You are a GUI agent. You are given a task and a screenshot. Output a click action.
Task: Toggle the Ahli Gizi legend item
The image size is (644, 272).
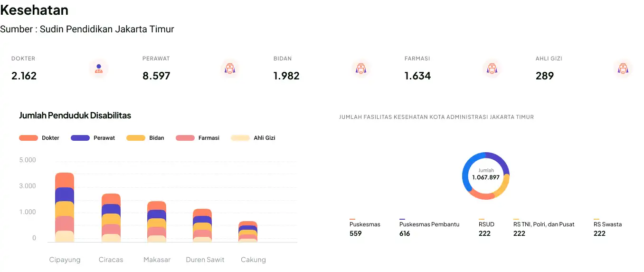[253, 138]
